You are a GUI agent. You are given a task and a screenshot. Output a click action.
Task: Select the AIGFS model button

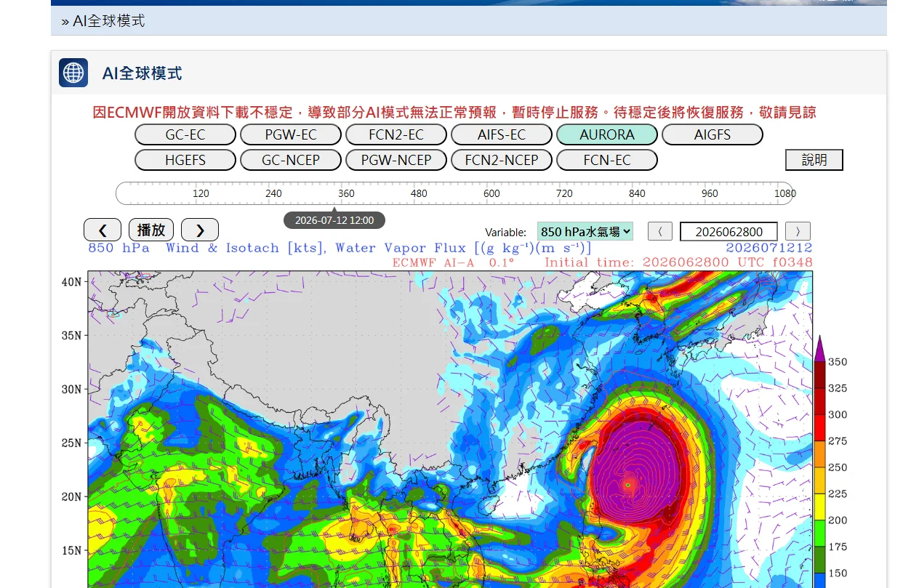point(713,135)
